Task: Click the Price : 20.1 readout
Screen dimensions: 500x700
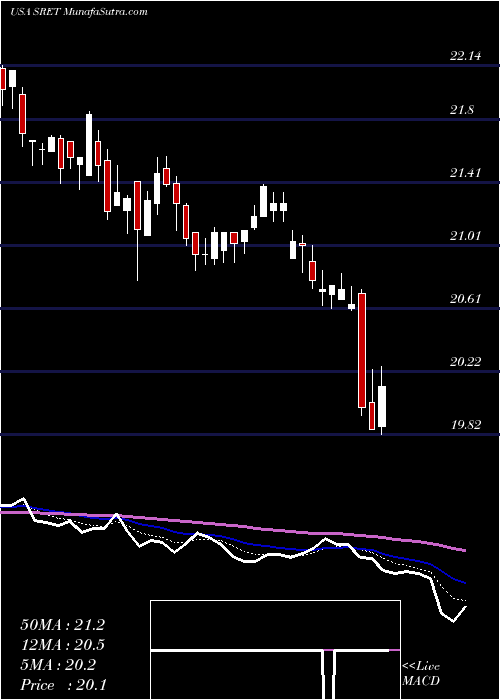Action: [63, 685]
